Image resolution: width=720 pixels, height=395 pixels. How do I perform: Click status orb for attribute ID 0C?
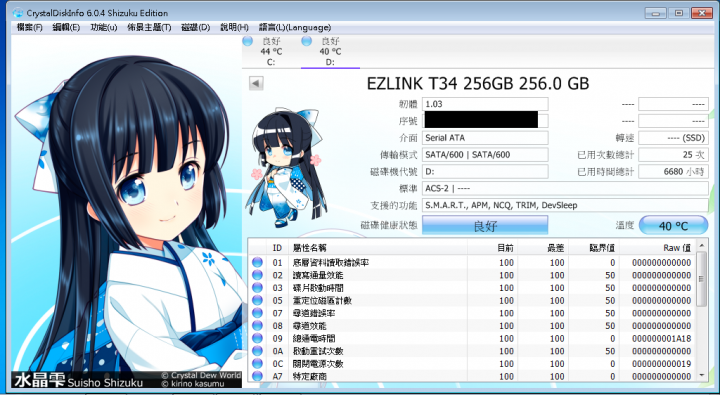point(257,364)
